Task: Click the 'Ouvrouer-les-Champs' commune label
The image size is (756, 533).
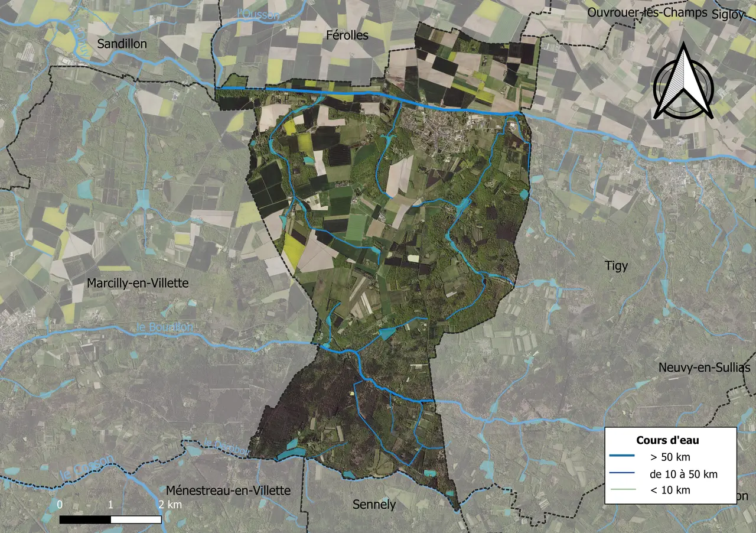Action: tap(647, 14)
